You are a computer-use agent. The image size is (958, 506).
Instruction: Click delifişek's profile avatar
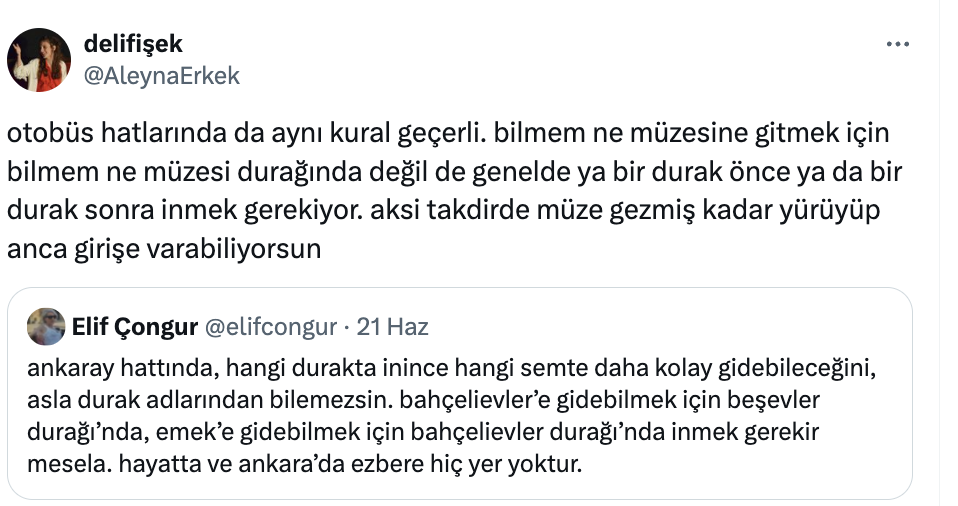point(39,60)
